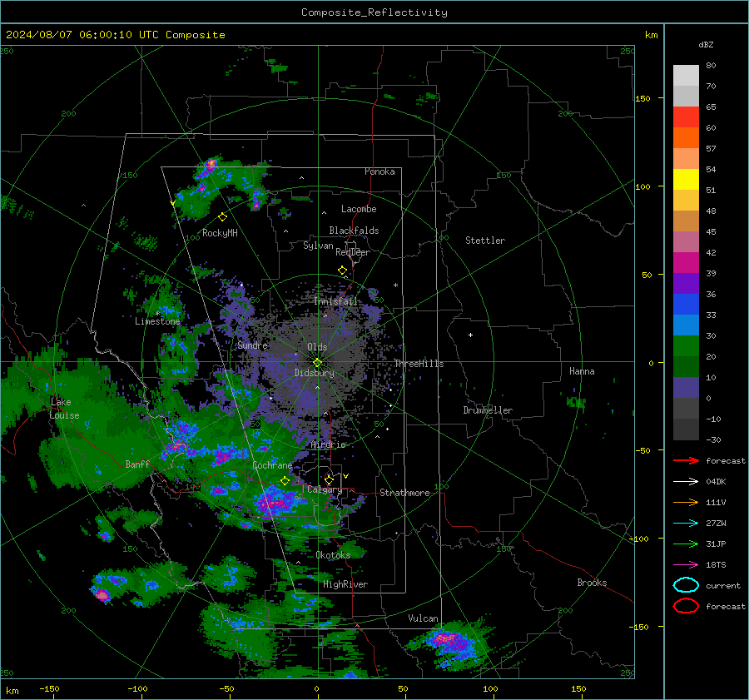Select the purple 36–39 dBZ swatch
The width and height of the screenshot is (749, 700).
click(686, 284)
